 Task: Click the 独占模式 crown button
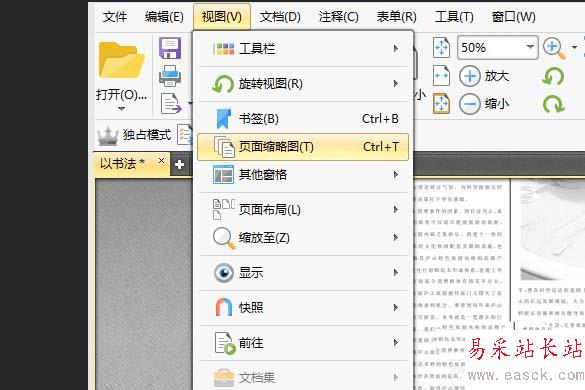click(x=134, y=135)
